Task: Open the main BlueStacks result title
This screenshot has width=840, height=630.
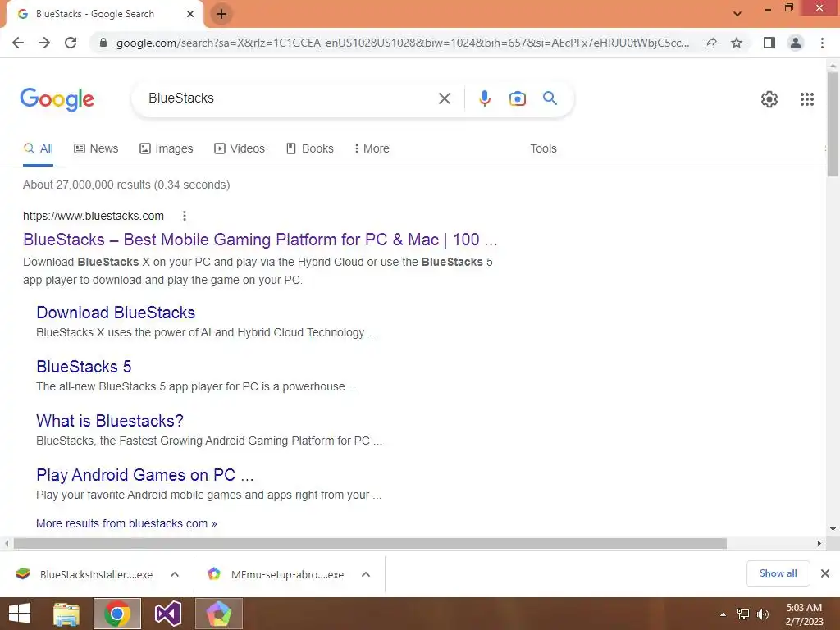Action: click(x=260, y=240)
